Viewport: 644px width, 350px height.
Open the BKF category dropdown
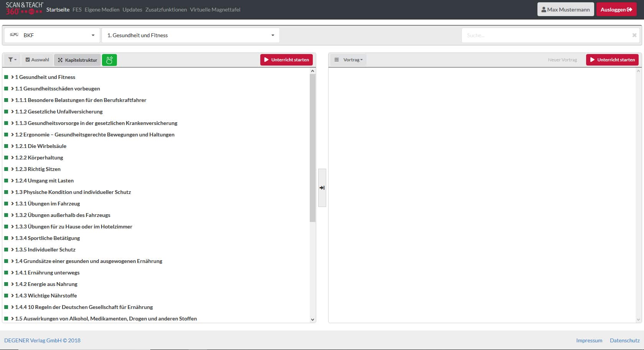52,35
